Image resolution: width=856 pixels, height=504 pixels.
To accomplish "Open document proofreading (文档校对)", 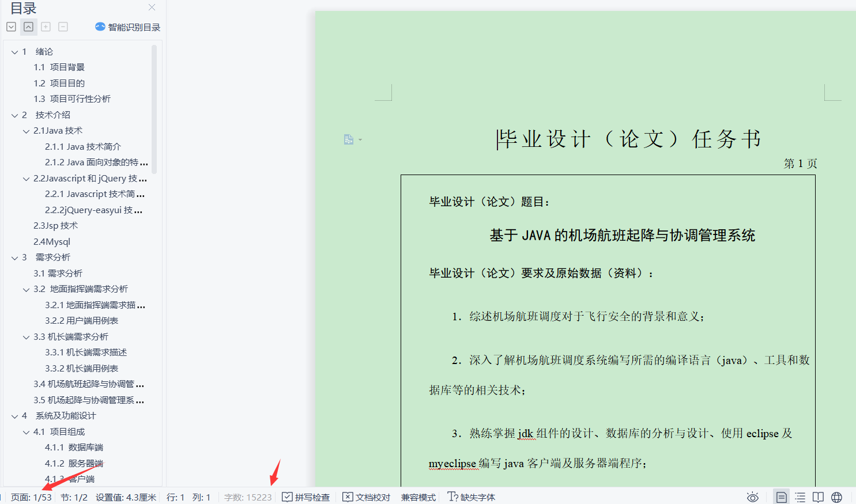I will pyautogui.click(x=367, y=497).
